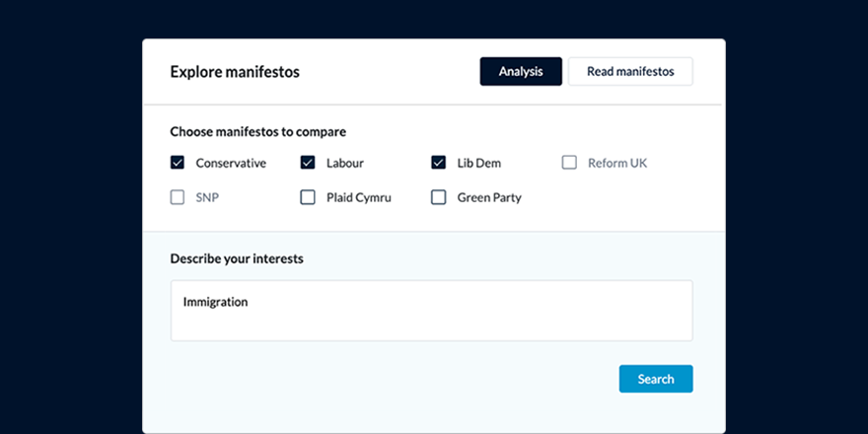Click the 'Lib Dem' label text
This screenshot has height=434, width=868.
(x=479, y=163)
